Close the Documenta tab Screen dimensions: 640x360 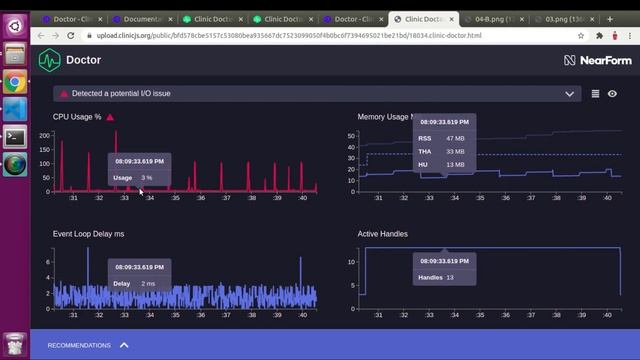click(x=171, y=19)
